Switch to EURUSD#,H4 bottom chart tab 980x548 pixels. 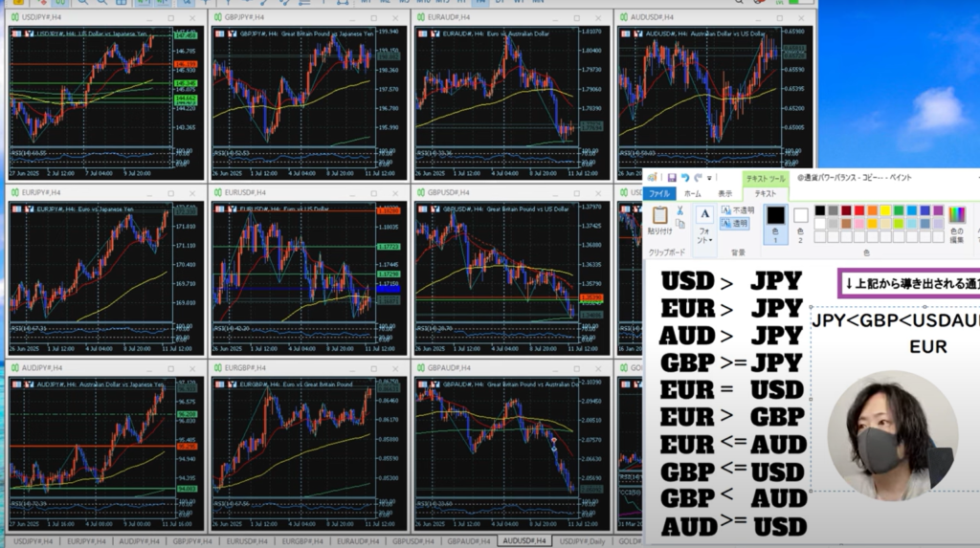pos(246,541)
